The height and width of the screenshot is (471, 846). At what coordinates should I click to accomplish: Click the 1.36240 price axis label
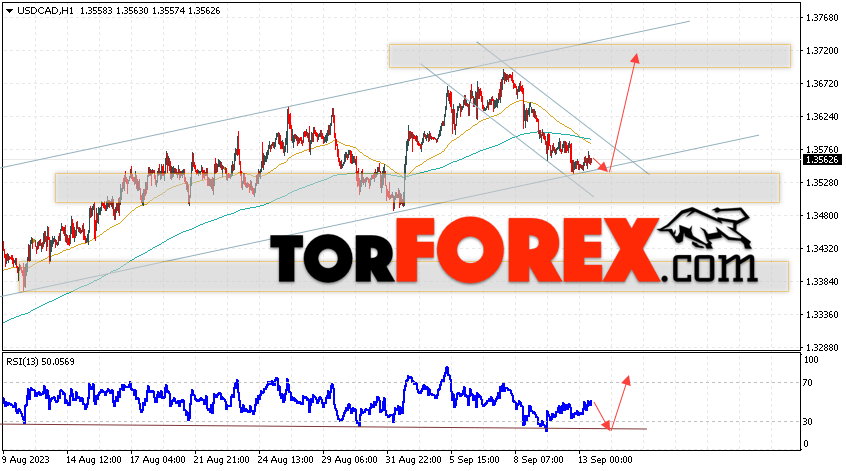822,117
